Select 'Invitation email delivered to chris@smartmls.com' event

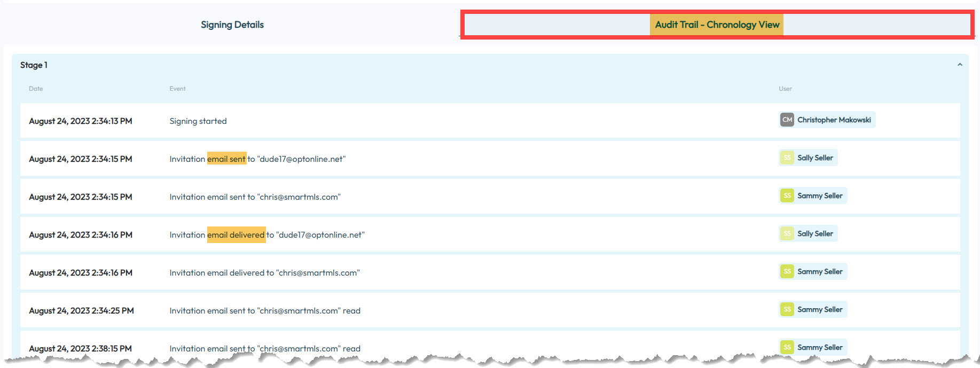[x=264, y=273]
